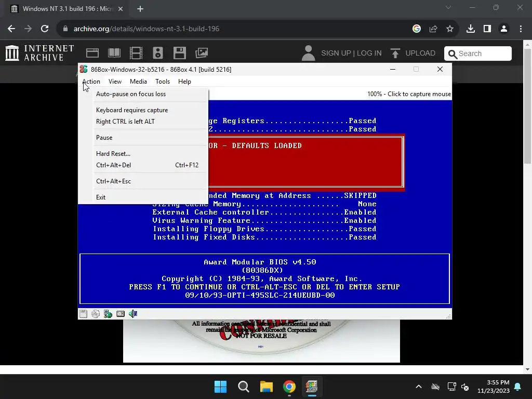Image resolution: width=532 pixels, height=399 pixels.
Task: Toggle the Chrome side panel icon
Action: pyautogui.click(x=487, y=29)
